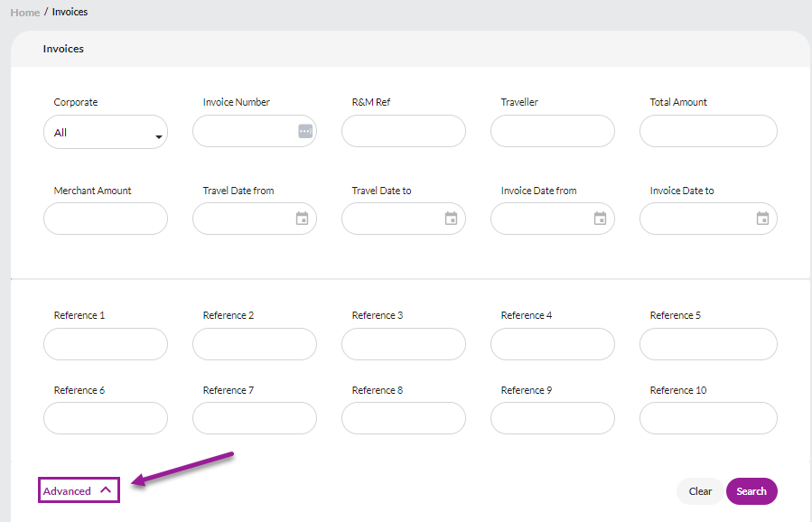The height and width of the screenshot is (522, 812).
Task: Open Travel Date from calendar picker
Action: pyautogui.click(x=302, y=219)
